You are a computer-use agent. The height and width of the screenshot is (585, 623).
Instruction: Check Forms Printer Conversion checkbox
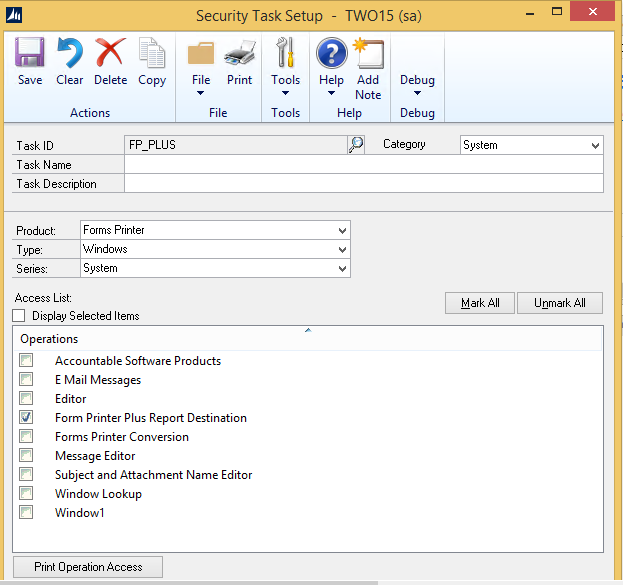pos(26,436)
